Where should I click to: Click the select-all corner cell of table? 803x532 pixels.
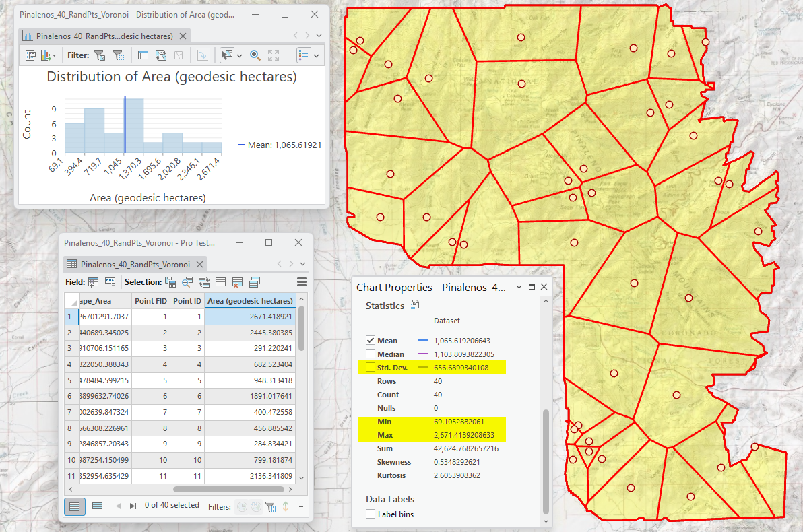point(71,301)
